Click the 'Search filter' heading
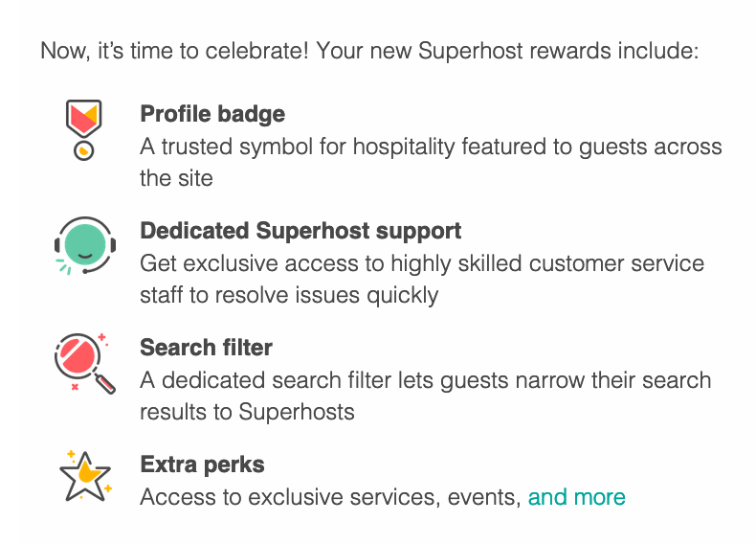The height and width of the screenshot is (544, 756). [206, 348]
